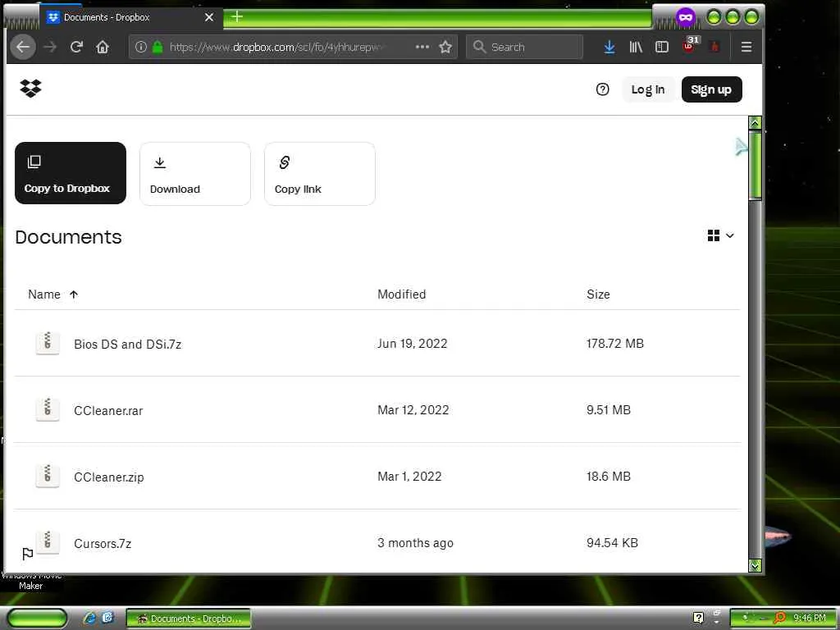The width and height of the screenshot is (840, 630).
Task: Click the CCleaner.rar archive file icon
Action: tap(48, 409)
